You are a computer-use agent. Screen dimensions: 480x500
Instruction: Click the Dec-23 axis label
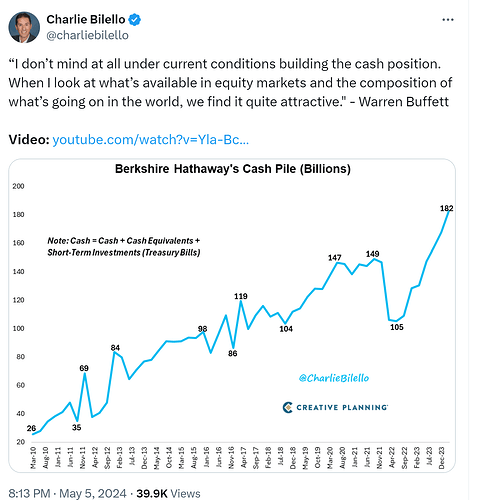(x=442, y=458)
